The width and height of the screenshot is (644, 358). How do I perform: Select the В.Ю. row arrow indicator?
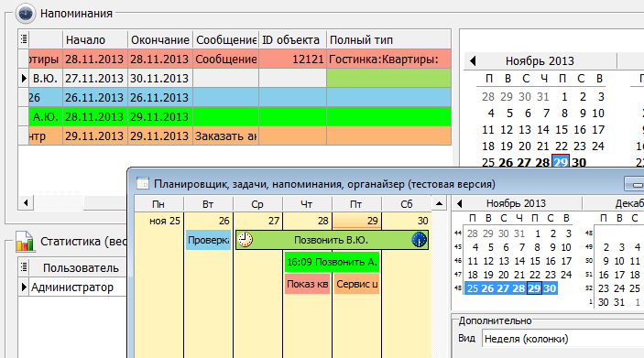click(24, 78)
